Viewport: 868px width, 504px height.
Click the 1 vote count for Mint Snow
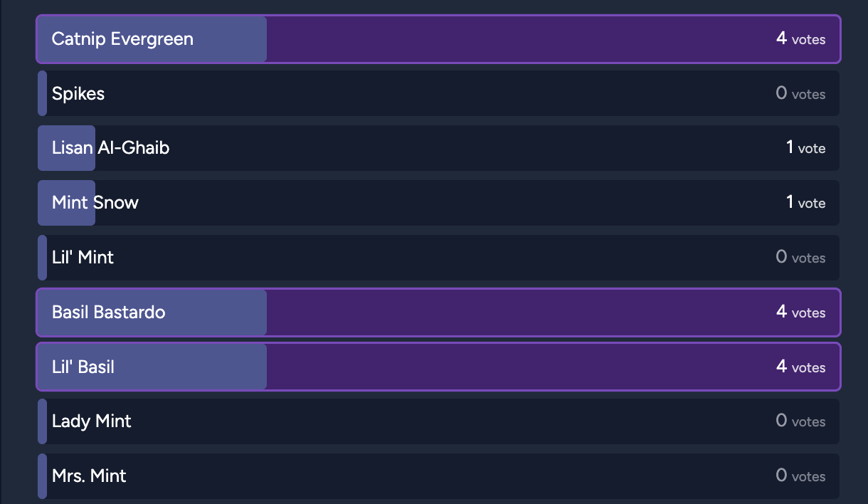(x=806, y=203)
